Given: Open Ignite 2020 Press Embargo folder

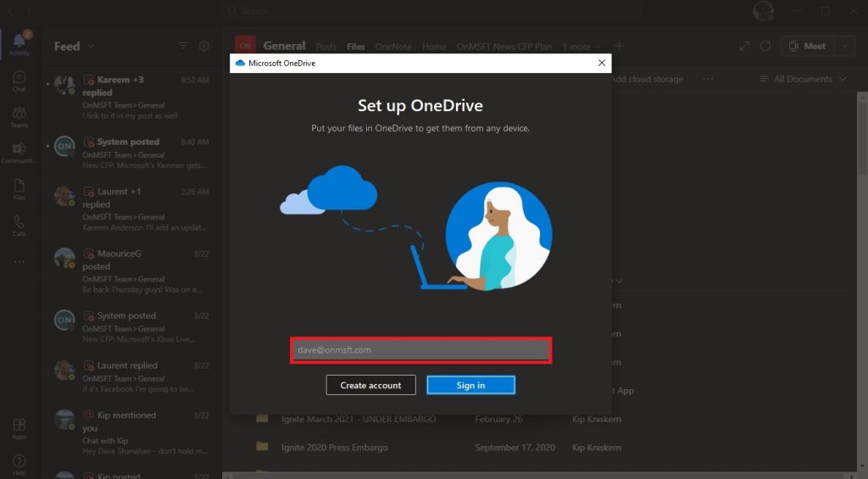Looking at the screenshot, I should (334, 448).
